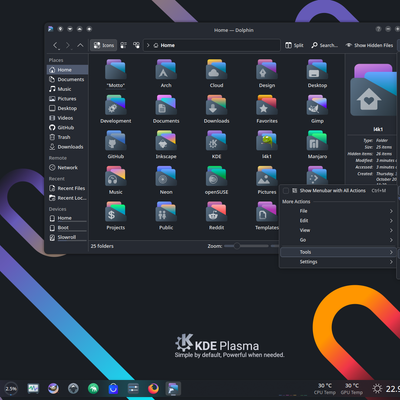
Task: Expand the Tools submenu arrow
Action: tap(391, 252)
